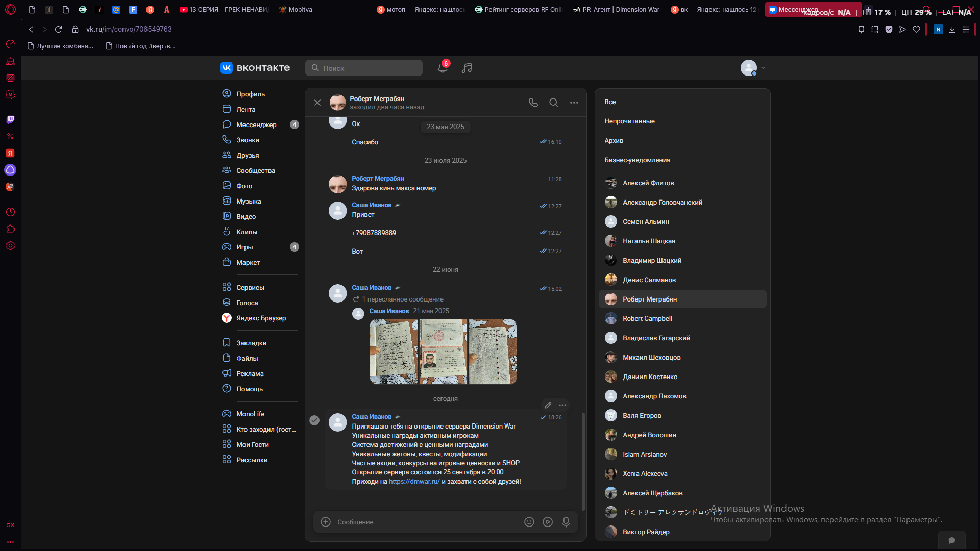This screenshot has height=551, width=980.
Task: Open Opera sidebar settings gear
Action: (10, 246)
